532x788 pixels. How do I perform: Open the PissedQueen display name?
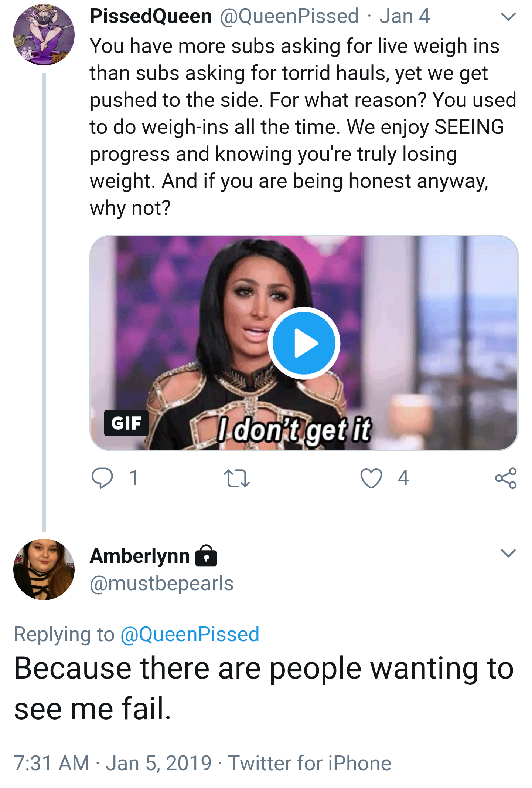(x=151, y=16)
